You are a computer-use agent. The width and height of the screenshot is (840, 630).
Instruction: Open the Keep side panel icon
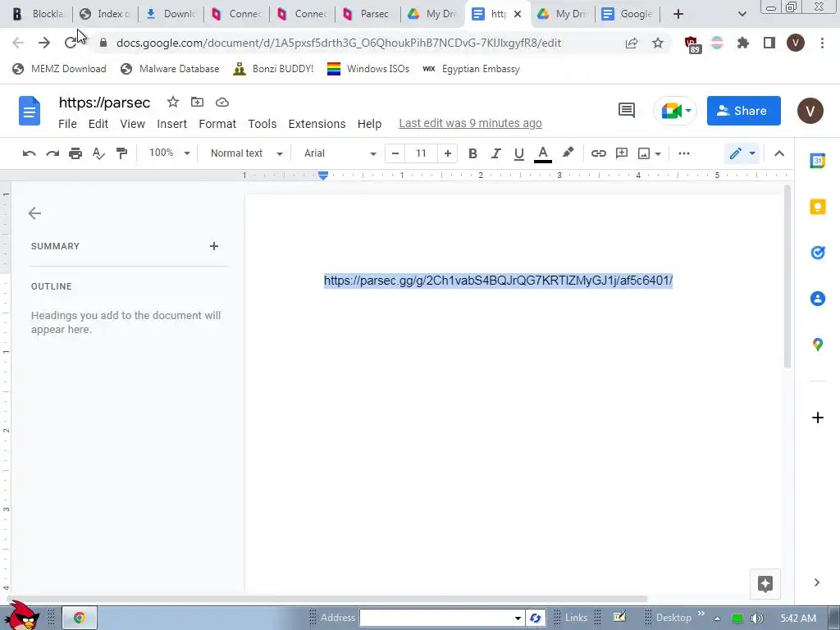tap(817, 207)
